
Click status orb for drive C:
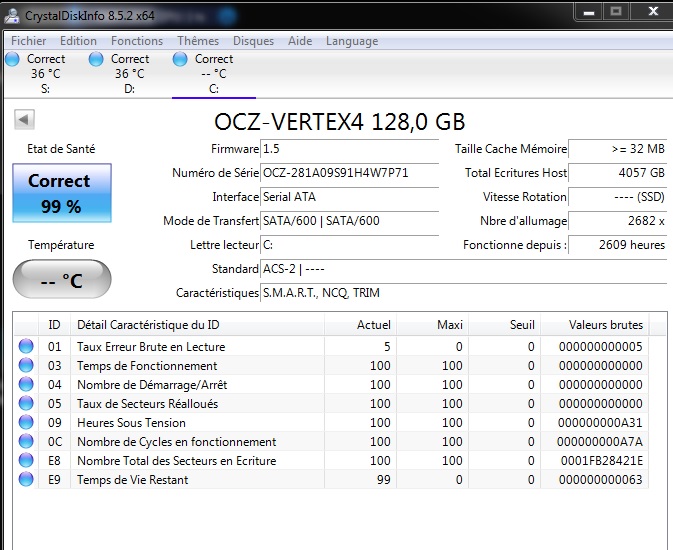pyautogui.click(x=180, y=59)
